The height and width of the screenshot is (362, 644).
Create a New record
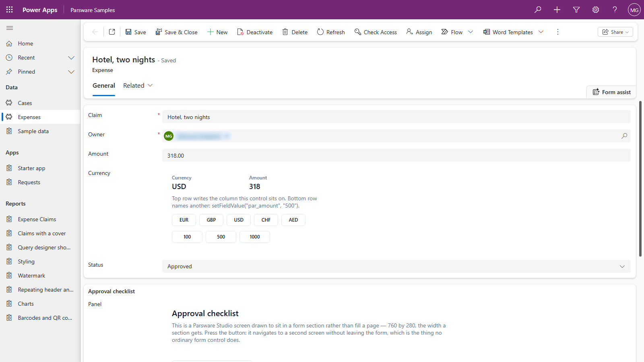(x=217, y=32)
